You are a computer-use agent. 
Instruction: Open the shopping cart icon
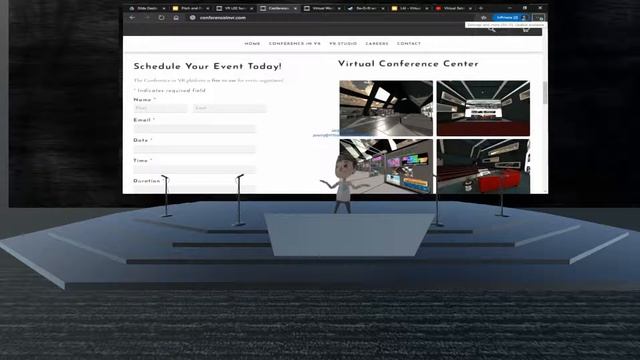coord(526,29)
